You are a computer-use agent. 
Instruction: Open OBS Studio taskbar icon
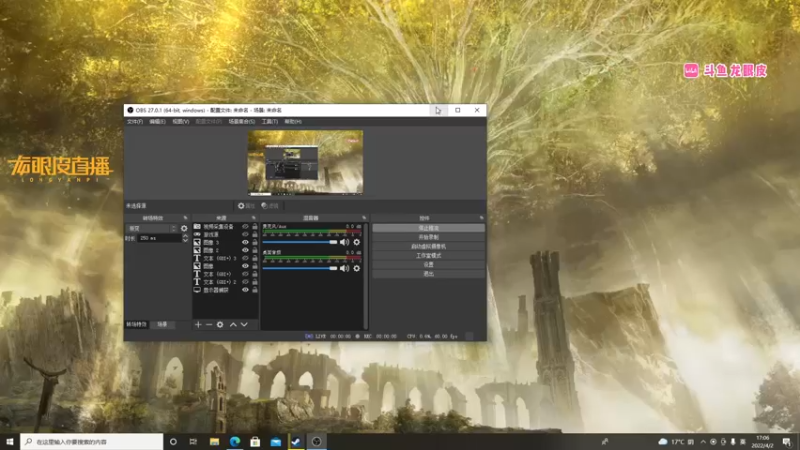316,442
